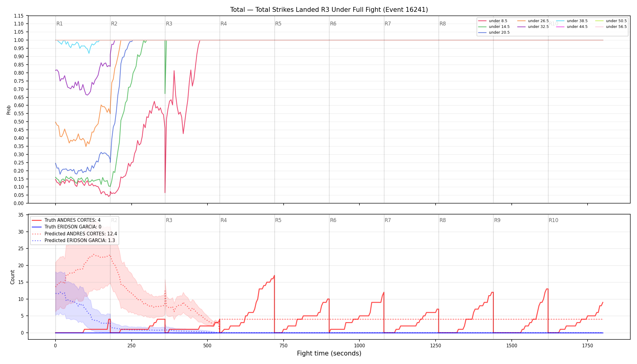Click the R3 round marker in the probability chart
637x364 pixels.
pos(169,24)
